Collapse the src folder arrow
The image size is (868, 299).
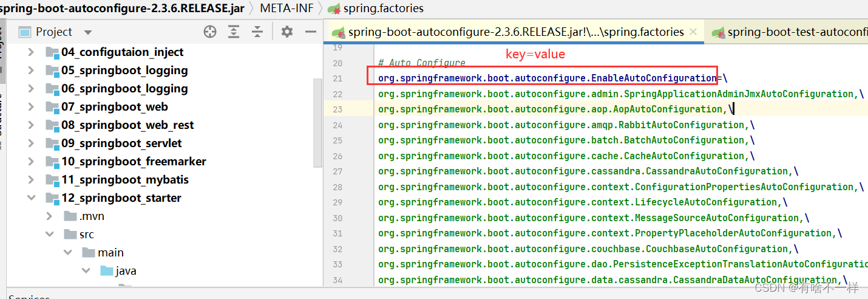click(x=49, y=235)
